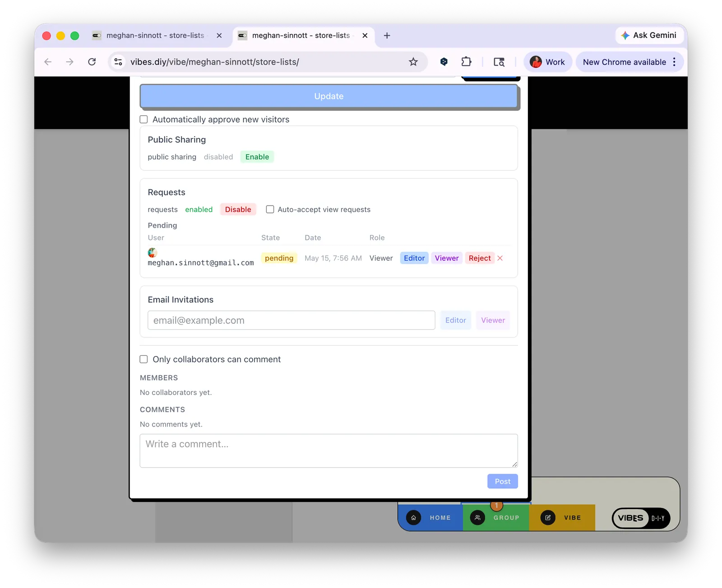
Task: Open a new browser tab
Action: point(387,36)
